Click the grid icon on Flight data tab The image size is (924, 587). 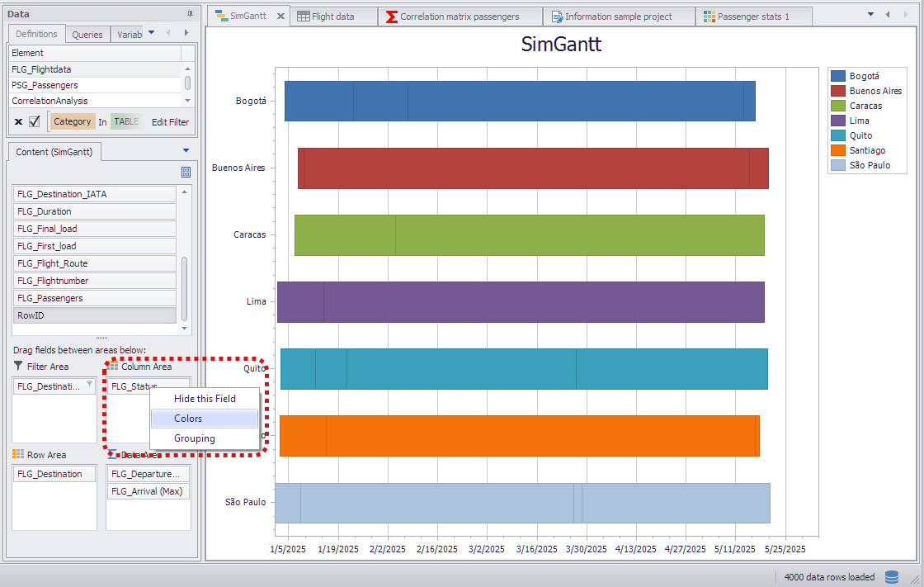[304, 17]
